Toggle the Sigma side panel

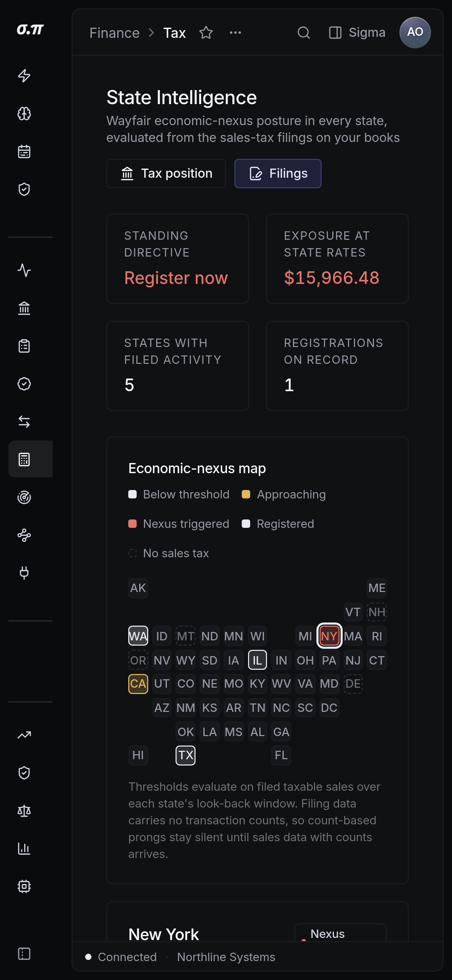[357, 33]
